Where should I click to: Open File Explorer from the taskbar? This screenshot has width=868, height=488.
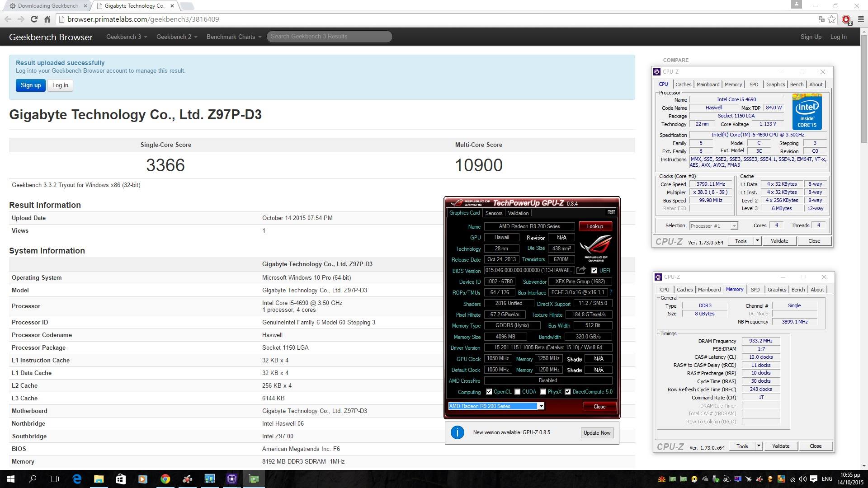(99, 479)
